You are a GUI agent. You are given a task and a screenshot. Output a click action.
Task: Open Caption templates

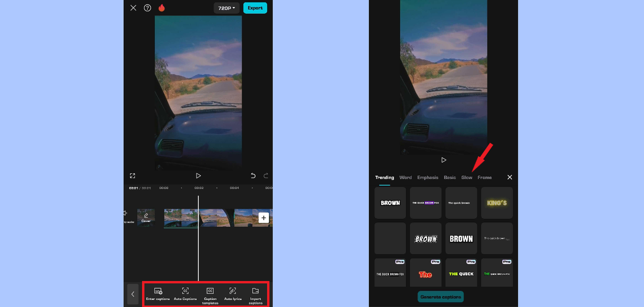click(x=210, y=296)
